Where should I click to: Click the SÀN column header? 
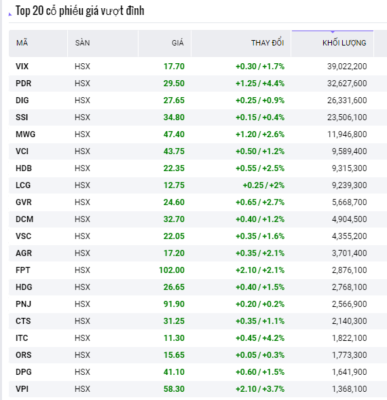pyautogui.click(x=82, y=43)
